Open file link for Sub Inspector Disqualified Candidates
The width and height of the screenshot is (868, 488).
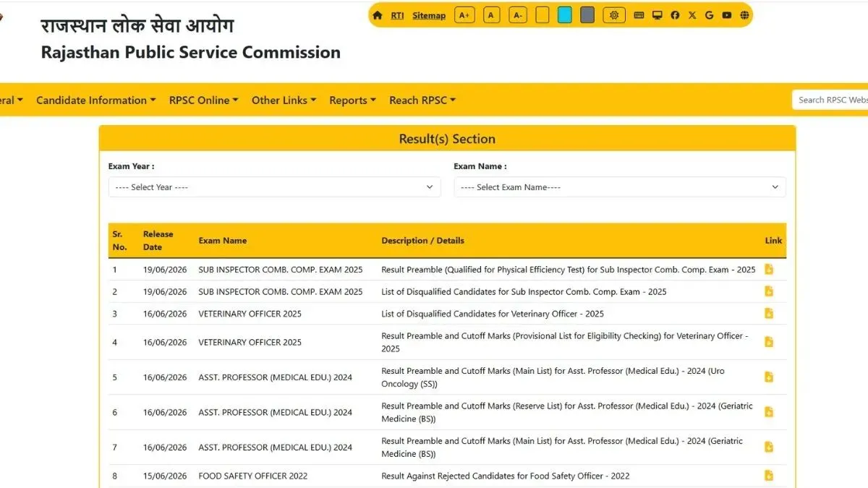coord(769,291)
